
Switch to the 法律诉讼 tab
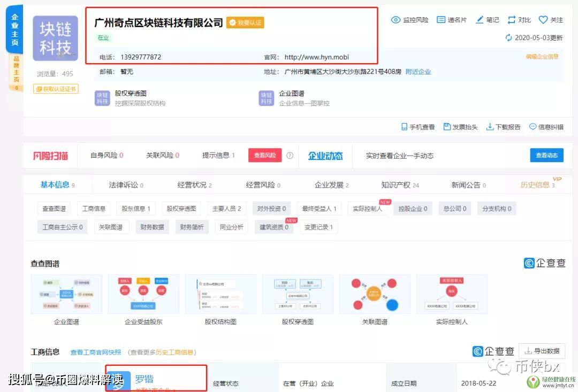pyautogui.click(x=126, y=185)
